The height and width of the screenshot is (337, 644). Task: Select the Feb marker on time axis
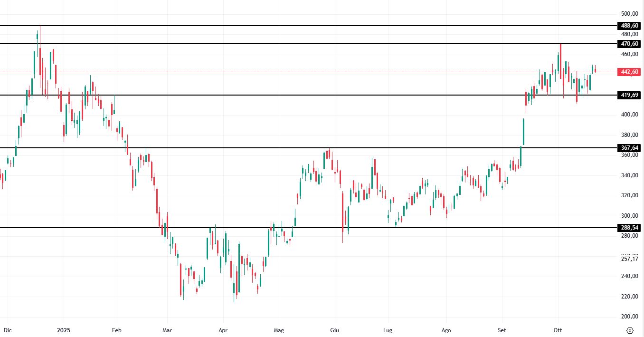point(116,329)
